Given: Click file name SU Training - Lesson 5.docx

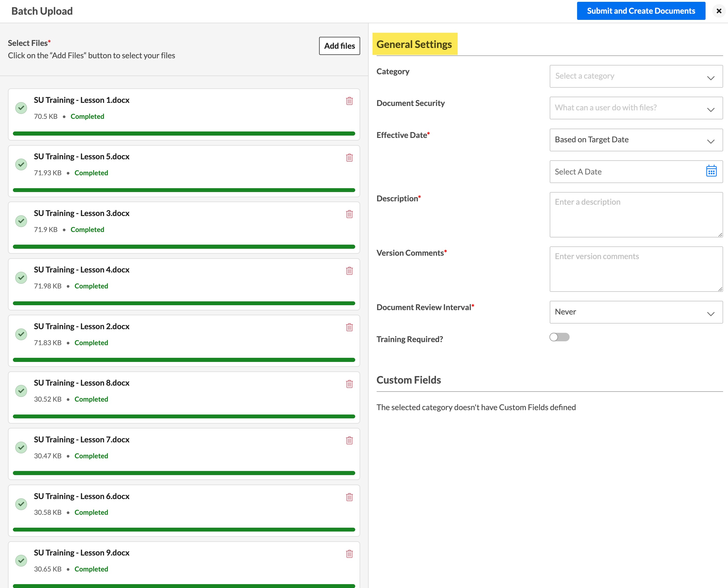Looking at the screenshot, I should (82, 157).
